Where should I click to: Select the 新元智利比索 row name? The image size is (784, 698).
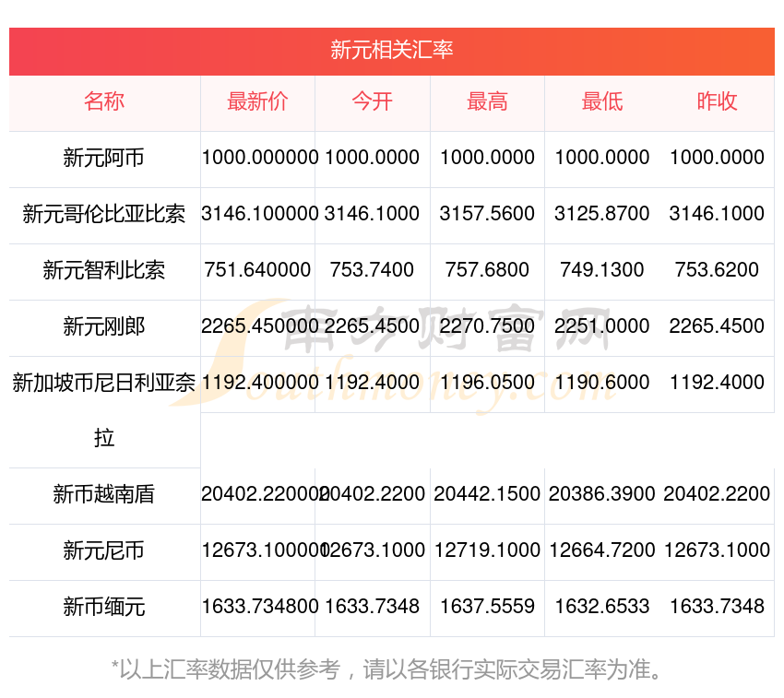pyautogui.click(x=104, y=270)
